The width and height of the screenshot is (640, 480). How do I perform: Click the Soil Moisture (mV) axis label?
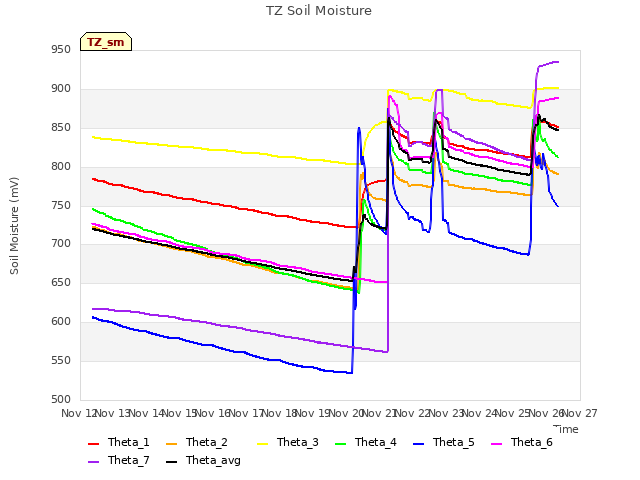pos(14,226)
